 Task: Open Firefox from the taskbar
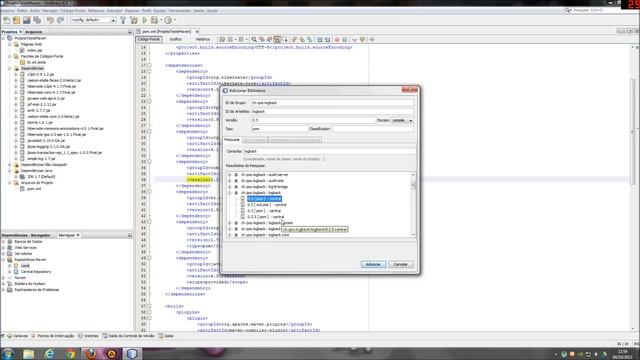pyautogui.click(x=91, y=353)
